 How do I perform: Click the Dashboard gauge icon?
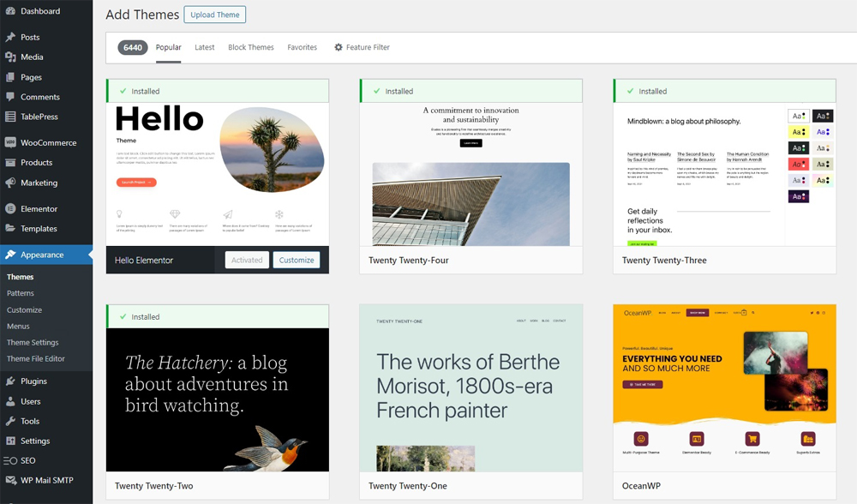[x=10, y=11]
